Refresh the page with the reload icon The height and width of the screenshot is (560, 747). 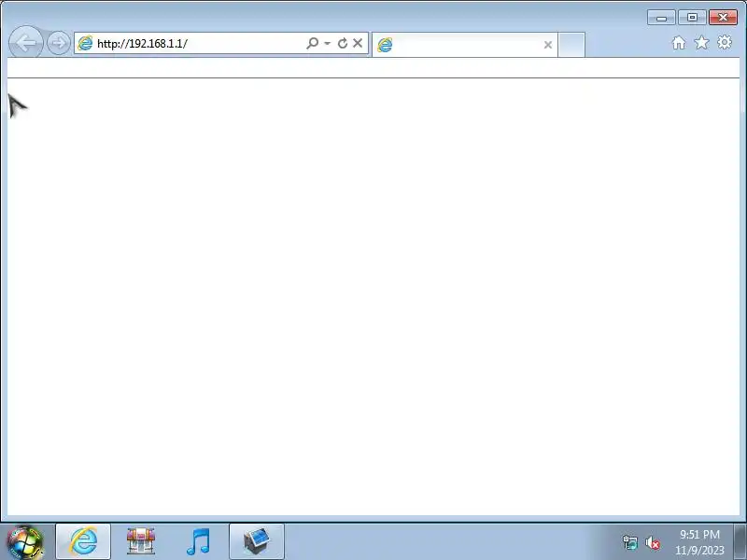point(342,43)
